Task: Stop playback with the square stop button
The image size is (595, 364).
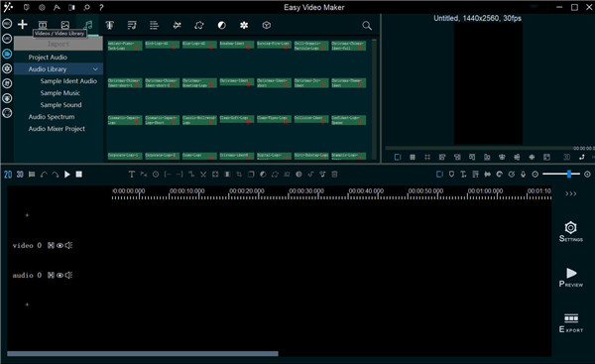Action: click(79, 175)
